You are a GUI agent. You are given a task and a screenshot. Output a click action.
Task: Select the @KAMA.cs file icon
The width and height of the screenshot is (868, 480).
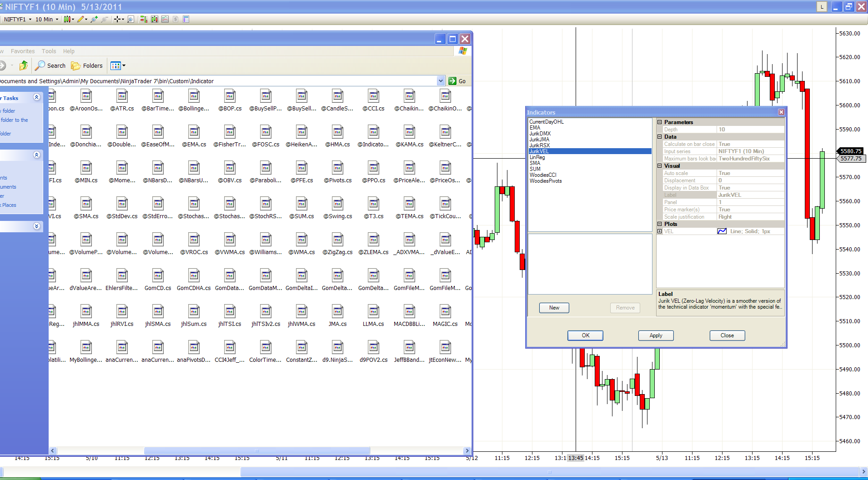(409, 131)
